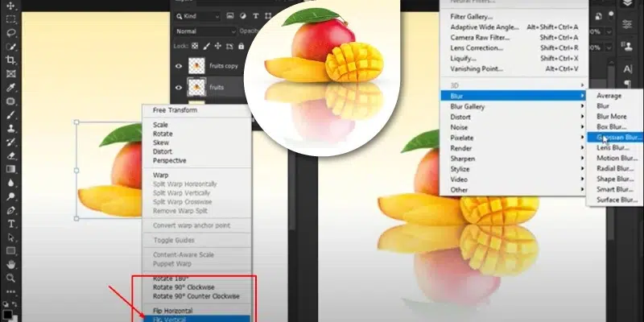The width and height of the screenshot is (644, 322).
Task: Expand the Sharpen submenu
Action: coord(515,159)
